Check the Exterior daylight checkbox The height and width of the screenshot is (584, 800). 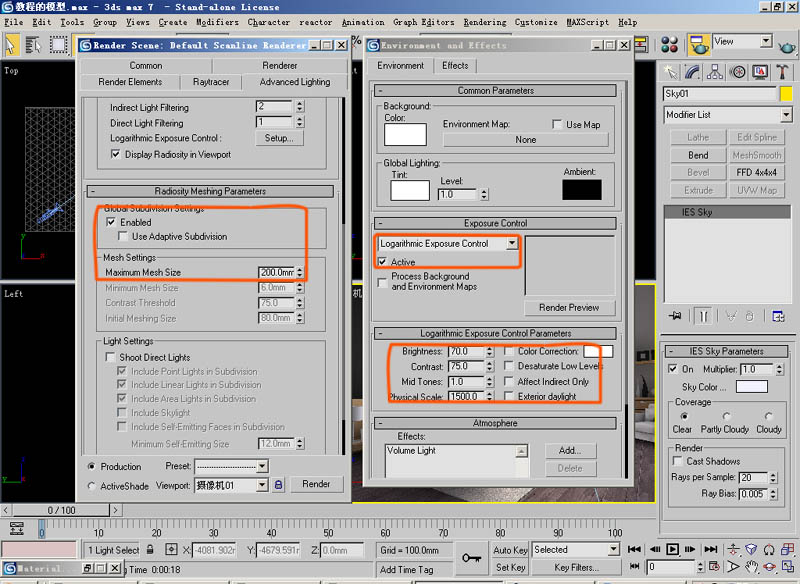pyautogui.click(x=508, y=396)
